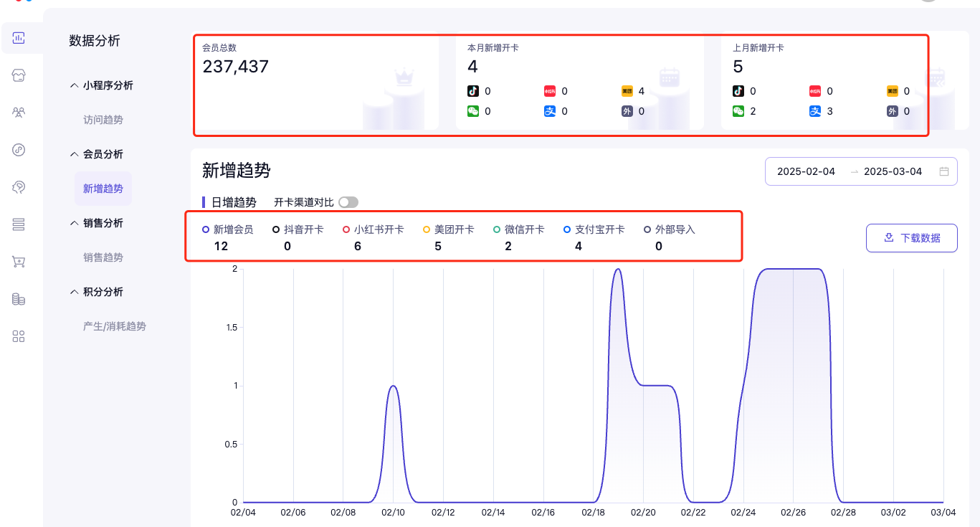Image resolution: width=980 pixels, height=527 pixels.
Task: Click the four-squares apps icon in sidebar
Action: pos(19,336)
